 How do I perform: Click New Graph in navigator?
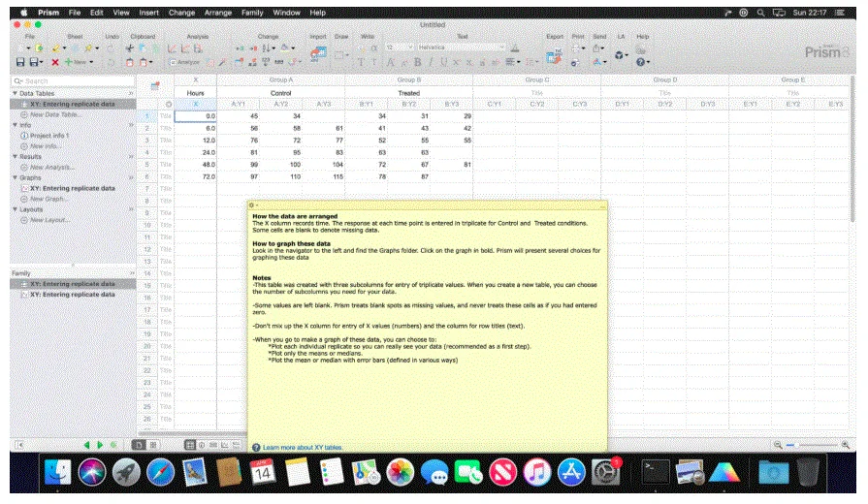(48, 199)
